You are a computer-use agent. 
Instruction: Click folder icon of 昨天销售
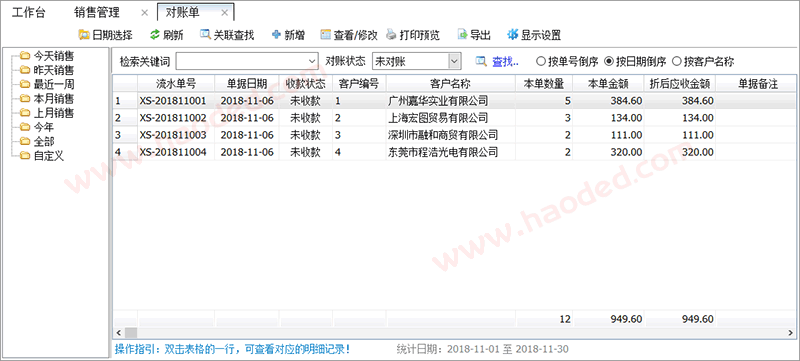pos(26,70)
